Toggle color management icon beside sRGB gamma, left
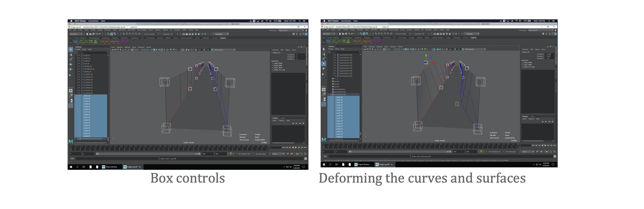644x209 pixels. coord(212,50)
